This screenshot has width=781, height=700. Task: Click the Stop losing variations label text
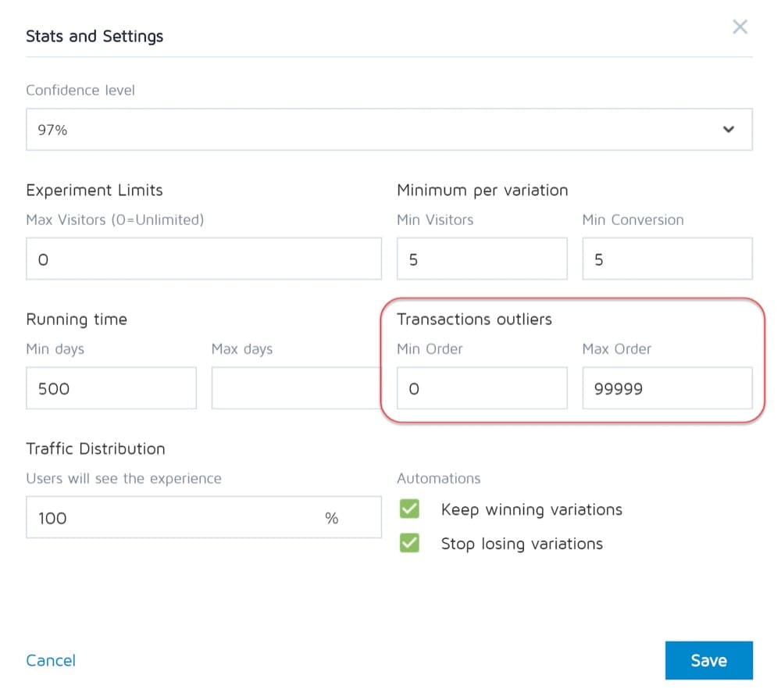[x=522, y=544]
